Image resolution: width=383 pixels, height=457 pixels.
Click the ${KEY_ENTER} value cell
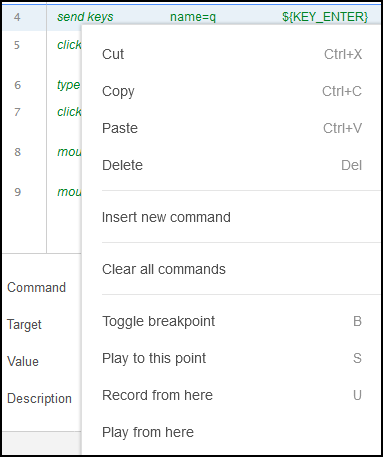pyautogui.click(x=325, y=17)
